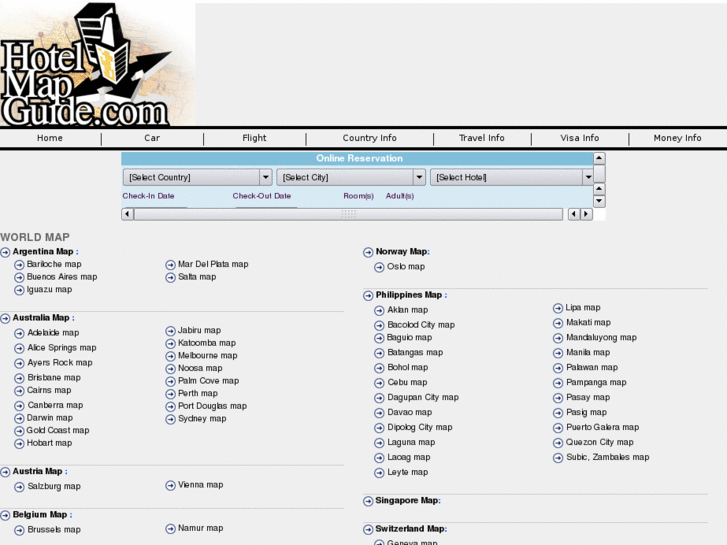Open the Port Douglas map link
Screen dimensions: 727x545
point(212,406)
